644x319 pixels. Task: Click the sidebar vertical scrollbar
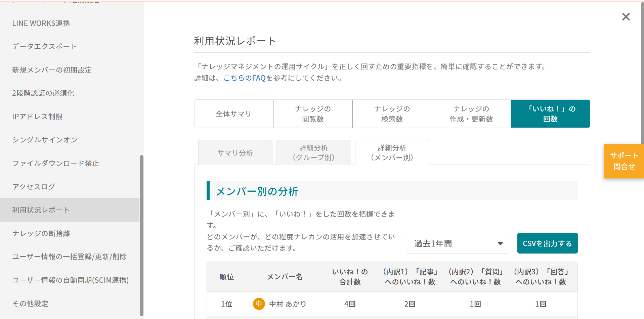click(x=141, y=235)
